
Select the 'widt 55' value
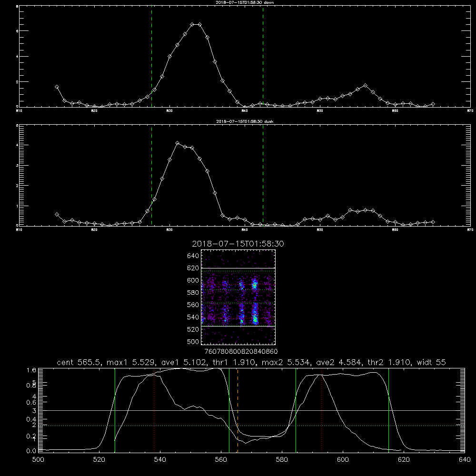pyautogui.click(x=431, y=362)
